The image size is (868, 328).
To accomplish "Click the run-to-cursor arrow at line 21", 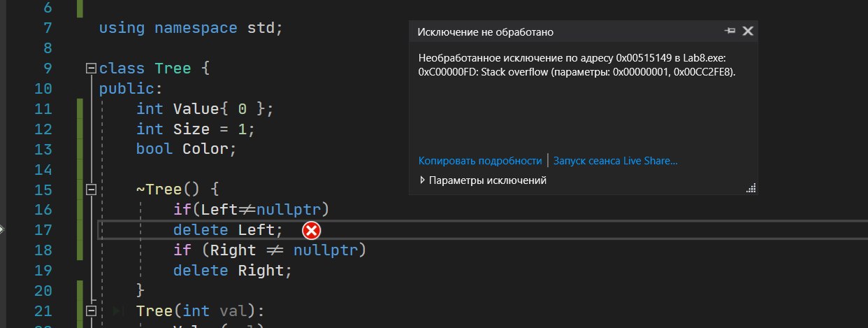I will (118, 311).
